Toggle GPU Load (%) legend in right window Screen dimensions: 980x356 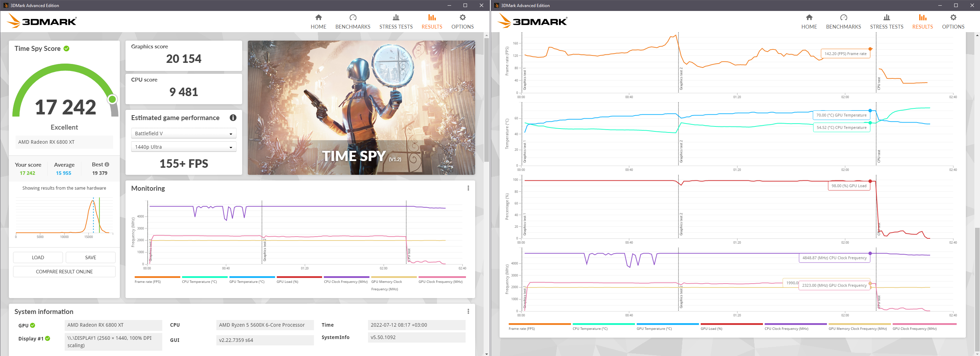pyautogui.click(x=731, y=326)
